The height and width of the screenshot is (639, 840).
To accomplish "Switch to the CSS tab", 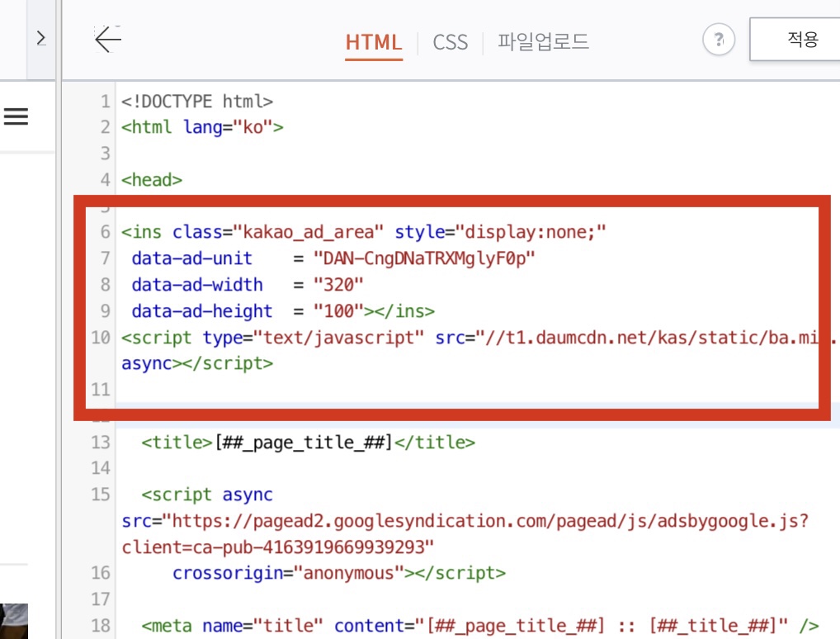I will [x=450, y=42].
